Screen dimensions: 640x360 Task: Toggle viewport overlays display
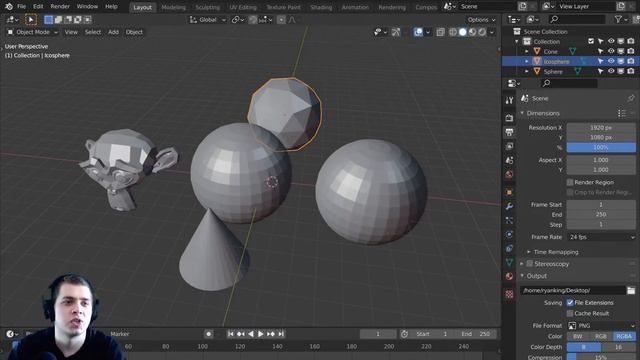click(418, 32)
